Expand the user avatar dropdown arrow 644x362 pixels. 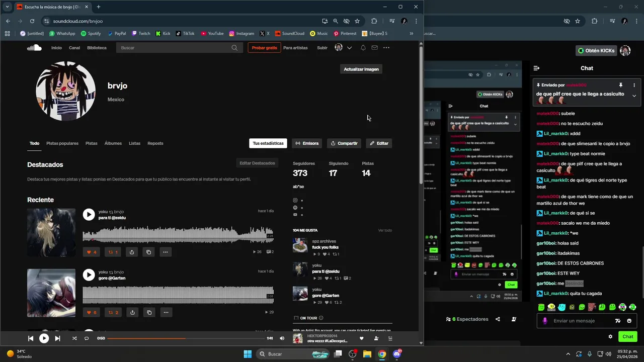(349, 48)
